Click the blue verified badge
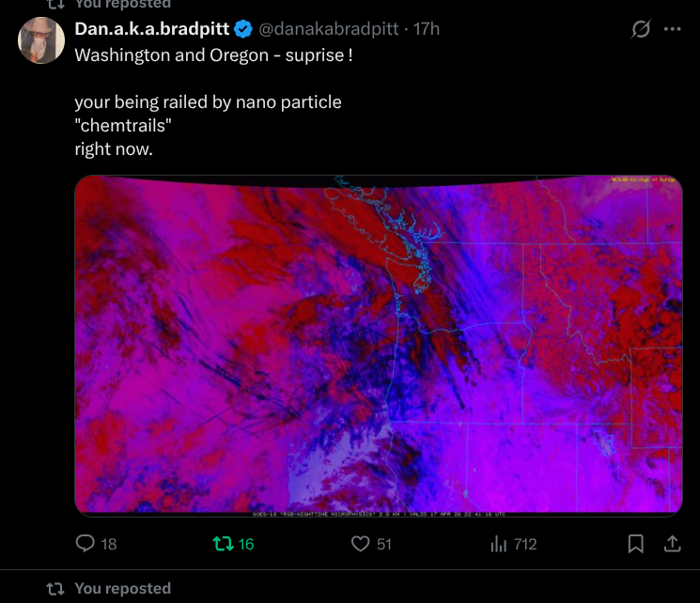700x603 pixels. (x=242, y=29)
